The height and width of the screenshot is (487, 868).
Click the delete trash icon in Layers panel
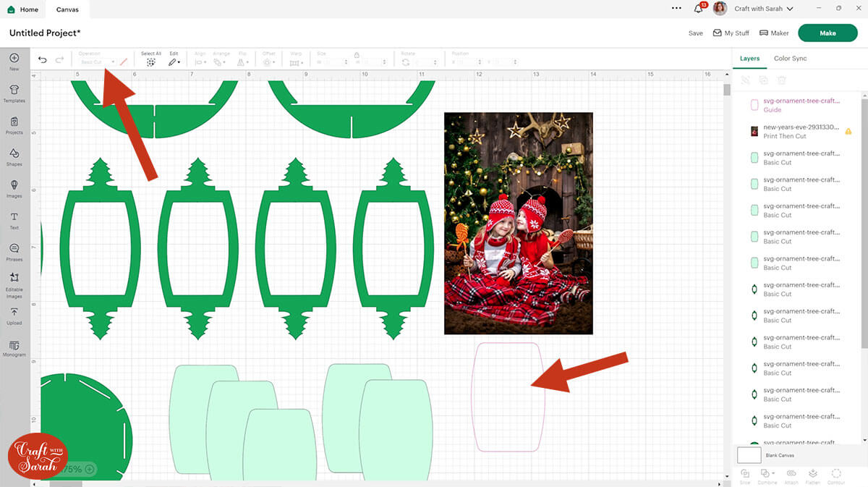pyautogui.click(x=781, y=80)
